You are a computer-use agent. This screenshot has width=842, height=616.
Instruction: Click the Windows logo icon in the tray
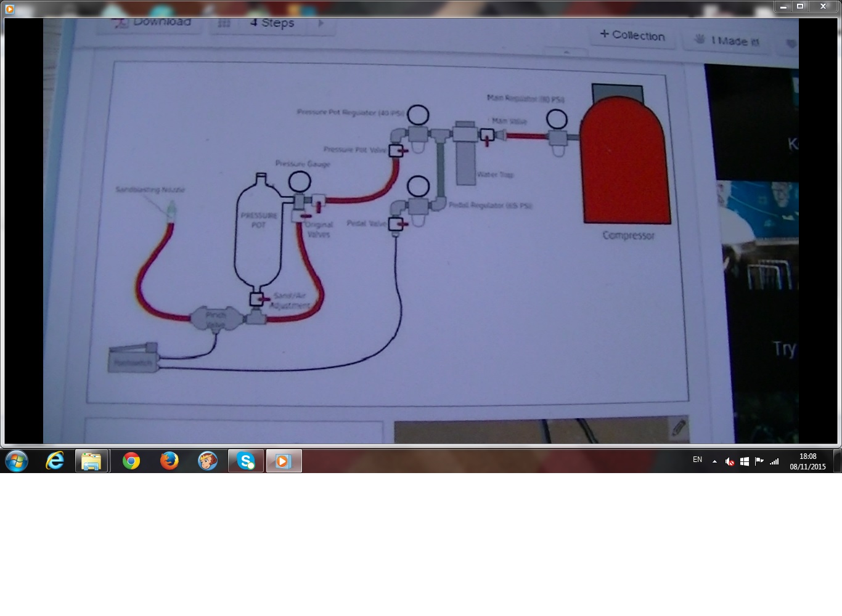tap(745, 461)
